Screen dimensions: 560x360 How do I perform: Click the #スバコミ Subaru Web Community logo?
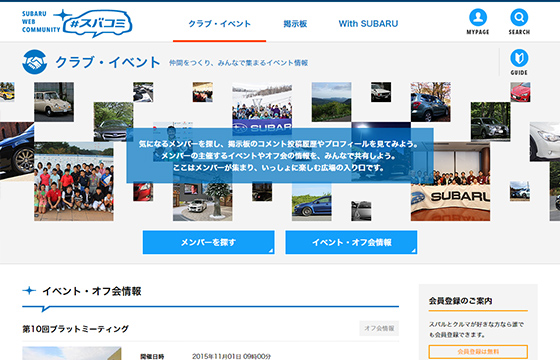coord(77,23)
